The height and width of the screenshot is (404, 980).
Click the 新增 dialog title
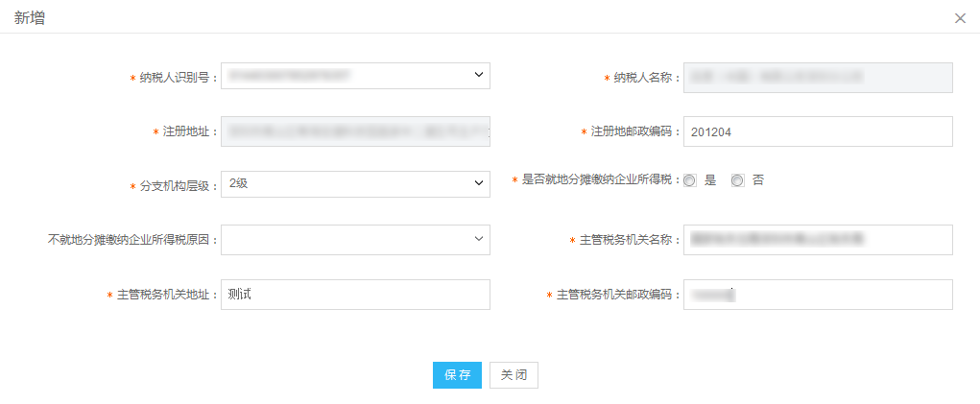30,18
